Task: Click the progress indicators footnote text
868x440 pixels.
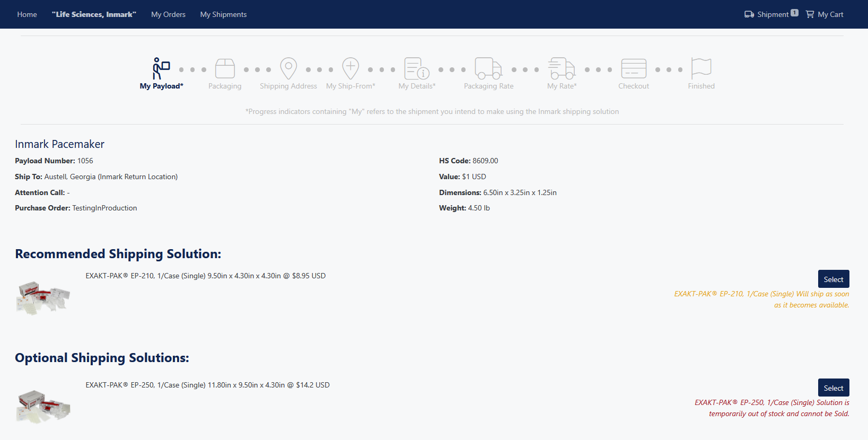Action: [x=432, y=111]
